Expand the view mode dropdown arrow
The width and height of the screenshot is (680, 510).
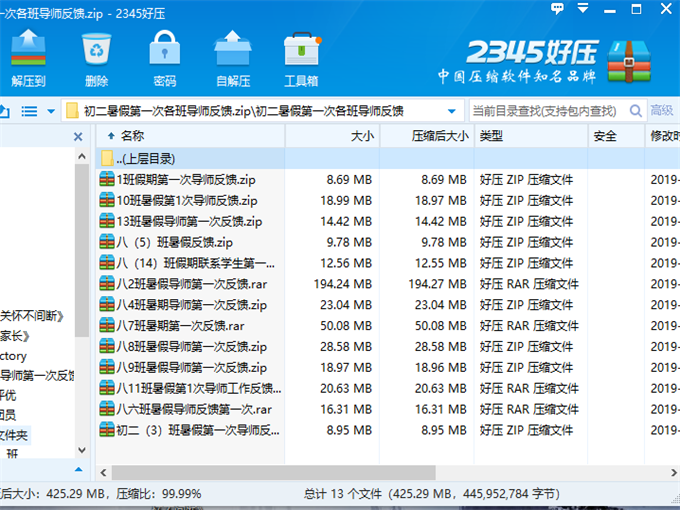(x=50, y=110)
